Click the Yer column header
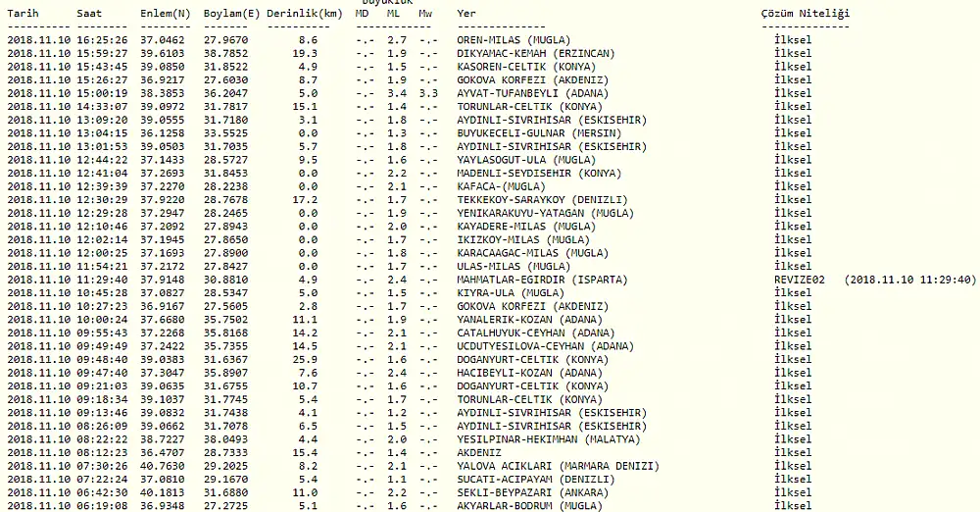The width and height of the screenshot is (980, 512). tap(466, 14)
